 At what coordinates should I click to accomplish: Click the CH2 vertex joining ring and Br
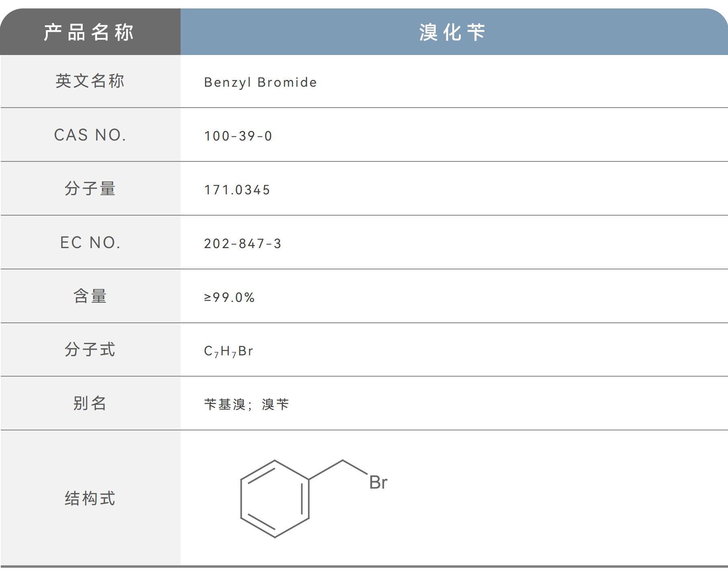pyautogui.click(x=343, y=460)
